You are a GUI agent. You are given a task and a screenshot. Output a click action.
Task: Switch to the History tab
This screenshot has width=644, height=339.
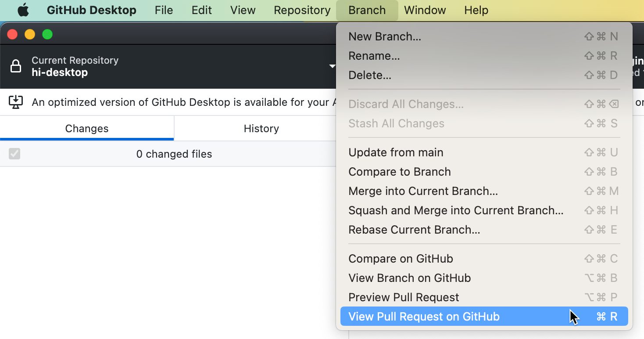261,128
